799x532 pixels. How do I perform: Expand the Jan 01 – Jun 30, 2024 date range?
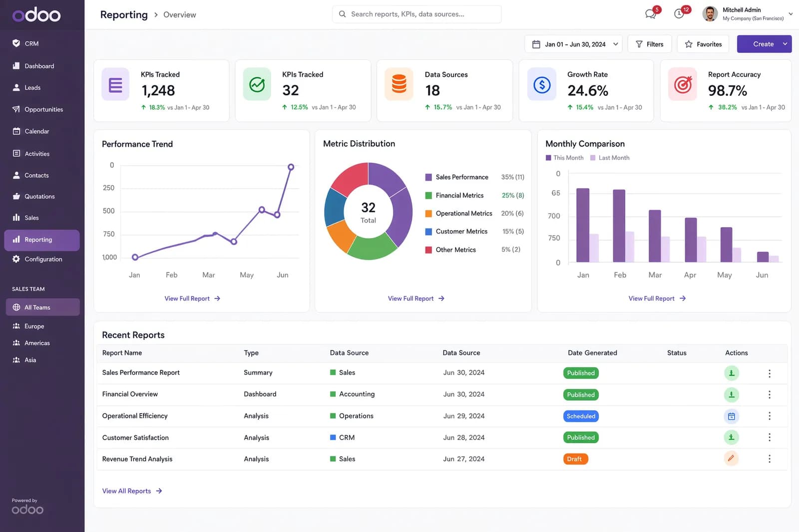click(573, 44)
